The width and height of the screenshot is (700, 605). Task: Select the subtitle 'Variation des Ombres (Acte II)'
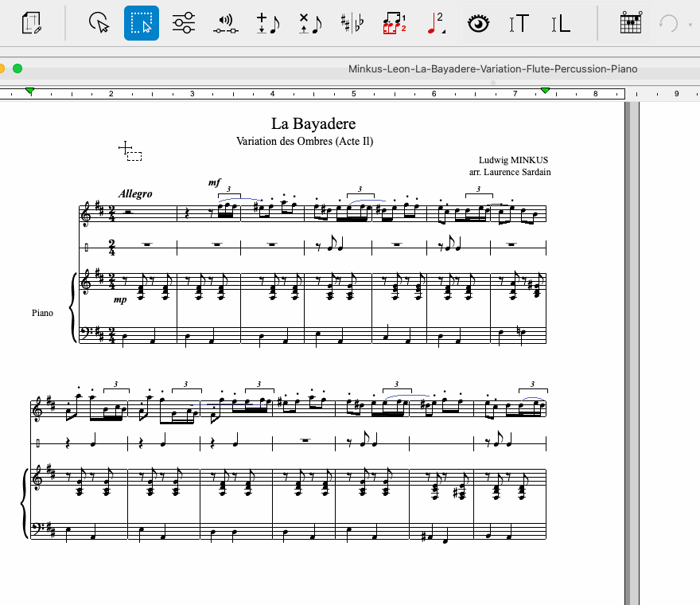[305, 141]
